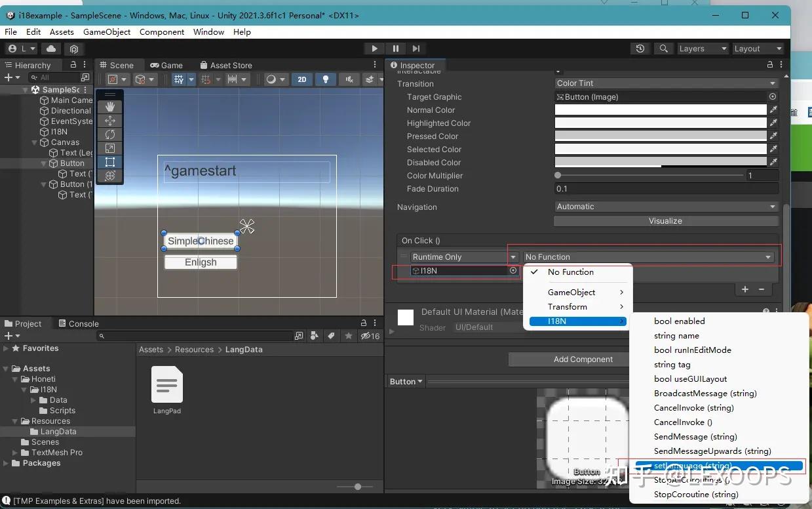812x509 pixels.
Task: Collapse the Canvas tree item
Action: (x=35, y=142)
